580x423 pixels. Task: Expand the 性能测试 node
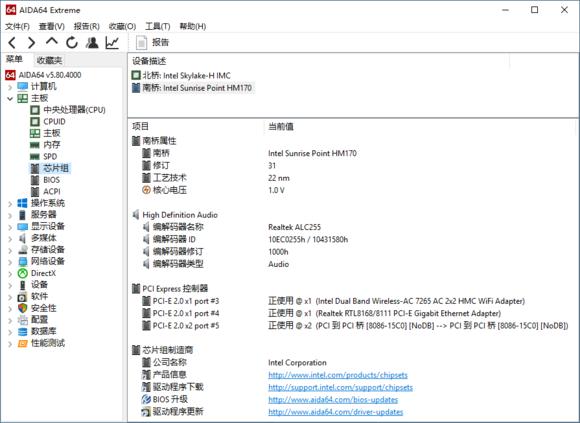click(x=10, y=344)
